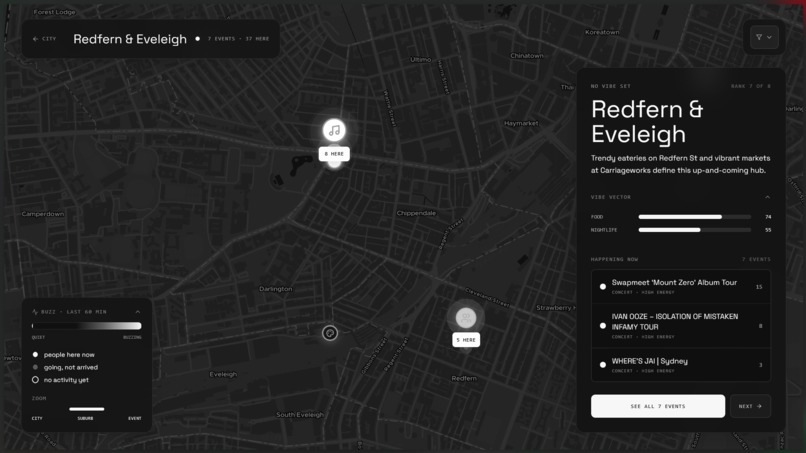Click '7 EVENTS · 37 HERE' header stat
Image resolution: width=806 pixels, height=453 pixels.
(238, 39)
